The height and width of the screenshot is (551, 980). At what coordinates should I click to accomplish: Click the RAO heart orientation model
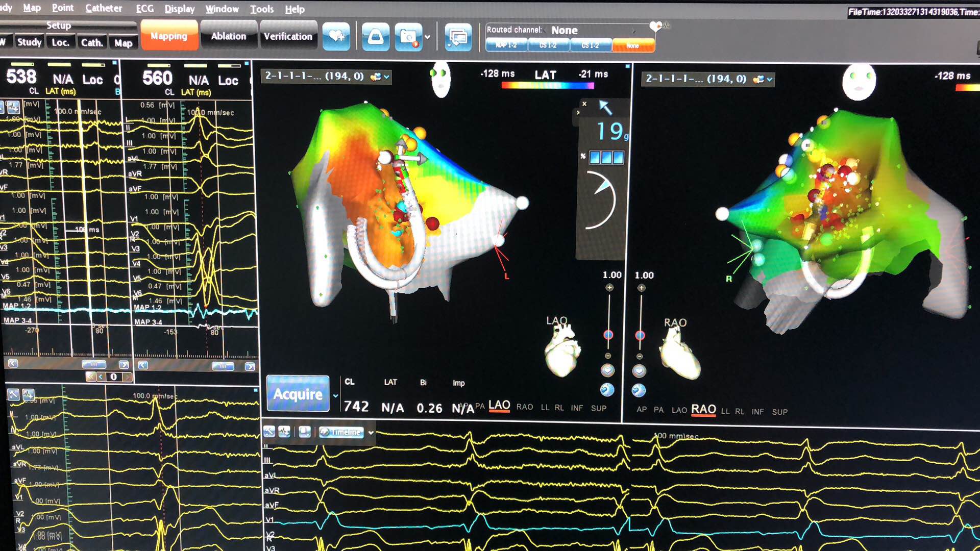pyautogui.click(x=679, y=353)
